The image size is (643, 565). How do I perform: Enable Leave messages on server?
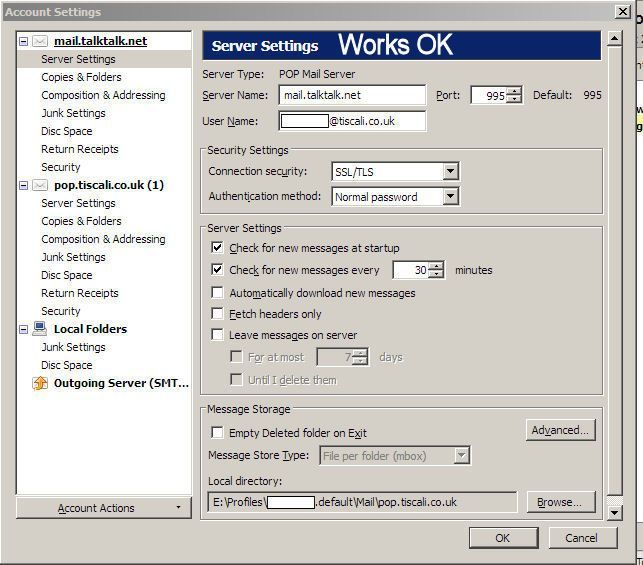[217, 335]
